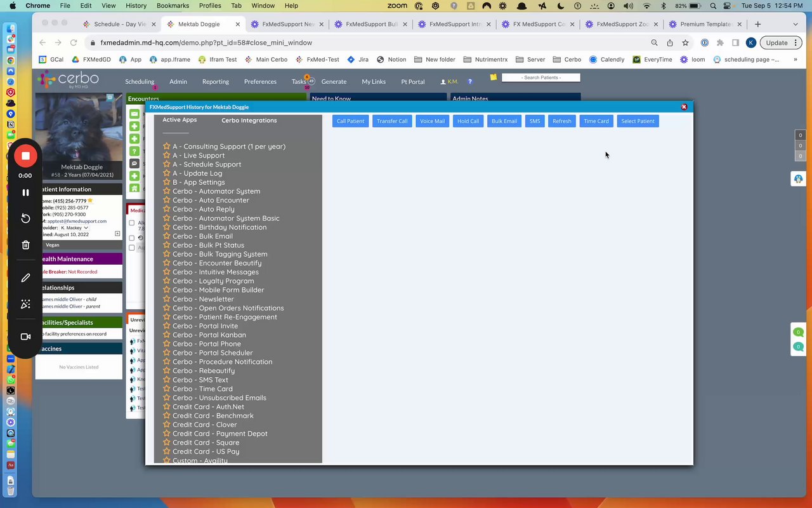
Task: Toggle the confetti effects icon in recorder
Action: pyautogui.click(x=25, y=304)
